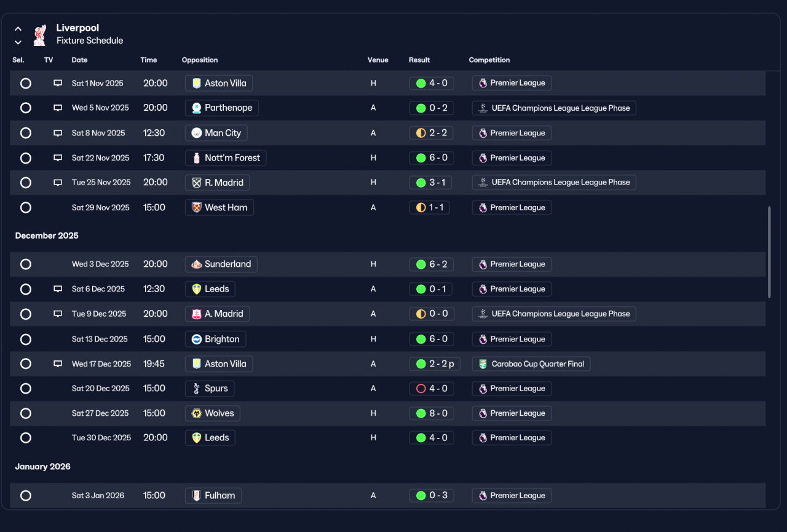Select the Sat 1 Nov Aston Villa fixture radio

click(26, 83)
